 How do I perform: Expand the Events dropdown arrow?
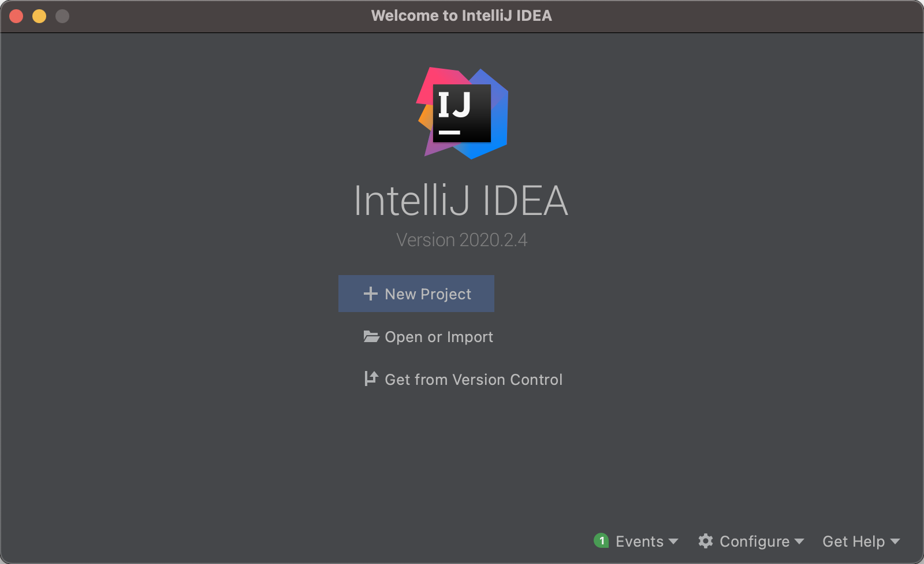click(673, 541)
